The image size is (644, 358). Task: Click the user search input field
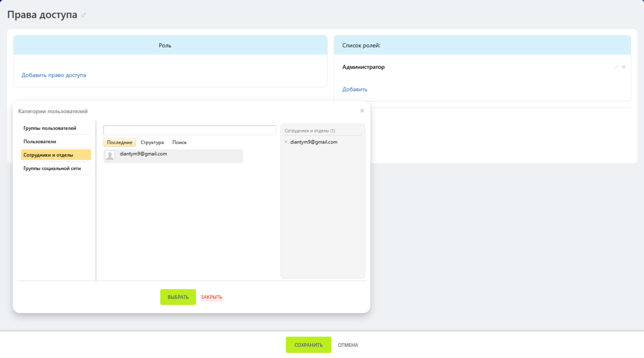(x=189, y=130)
